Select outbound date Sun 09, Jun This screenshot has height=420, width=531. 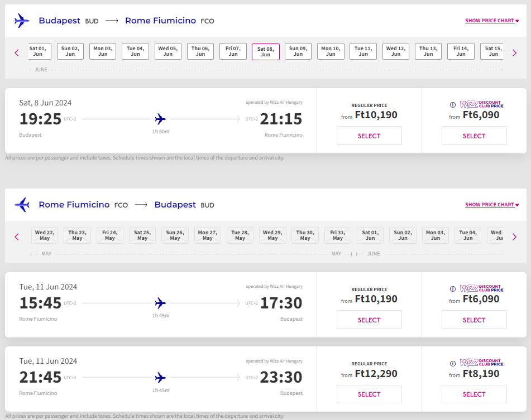pos(298,51)
